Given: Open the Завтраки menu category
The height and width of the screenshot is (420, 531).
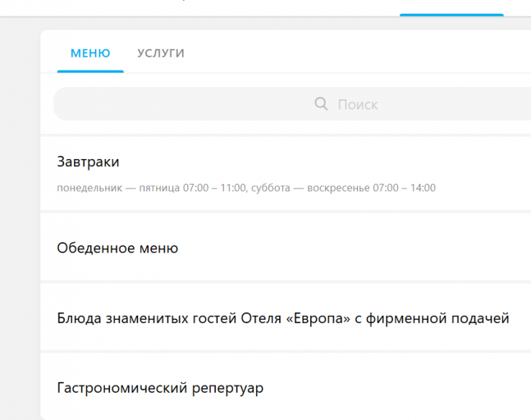Looking at the screenshot, I should [286, 173].
